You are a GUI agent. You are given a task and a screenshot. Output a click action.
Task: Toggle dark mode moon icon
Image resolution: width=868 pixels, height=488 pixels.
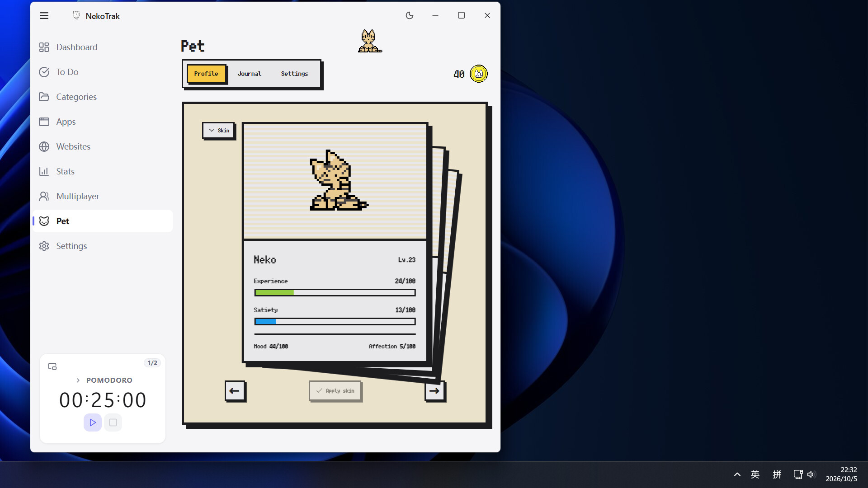[410, 15]
